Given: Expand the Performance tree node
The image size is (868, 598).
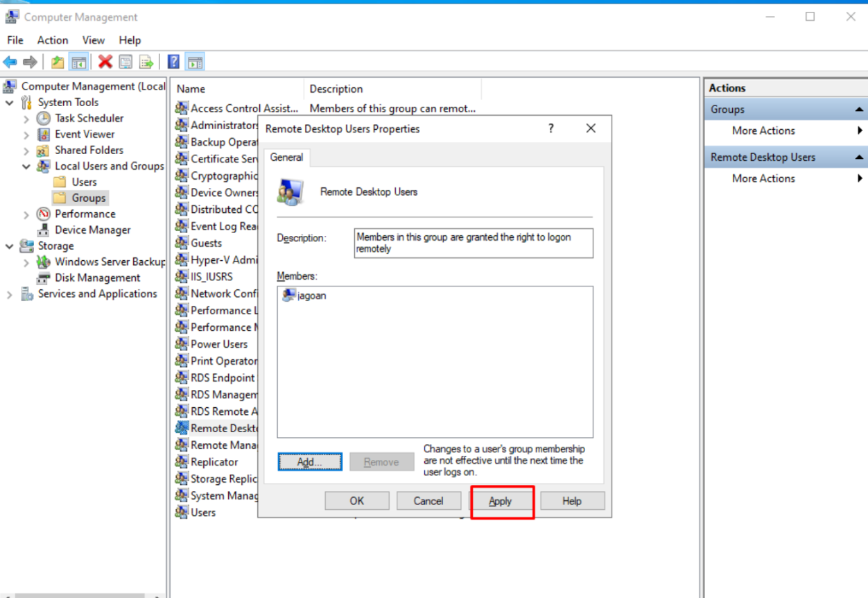Looking at the screenshot, I should (26, 214).
